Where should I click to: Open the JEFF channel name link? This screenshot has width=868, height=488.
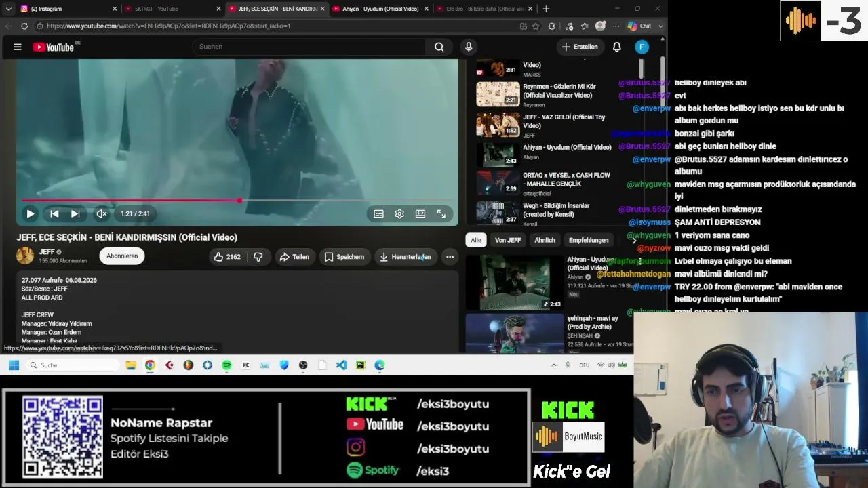(47, 252)
